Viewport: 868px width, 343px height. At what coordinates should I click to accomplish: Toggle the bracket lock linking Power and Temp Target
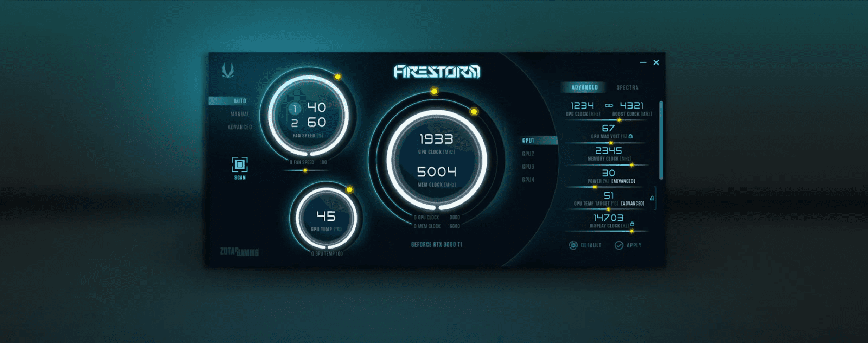(x=652, y=198)
